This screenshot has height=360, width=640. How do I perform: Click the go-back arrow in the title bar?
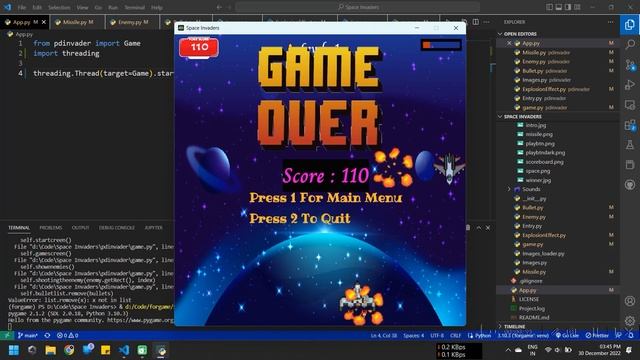point(219,7)
